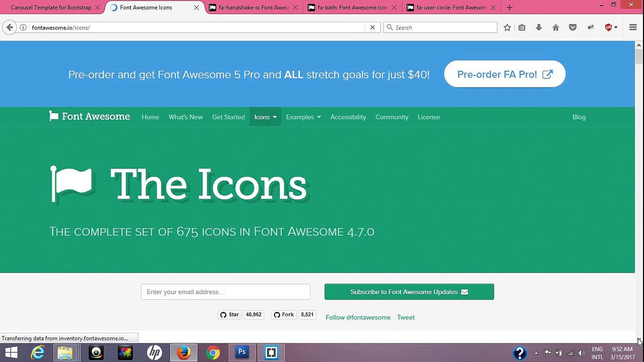The width and height of the screenshot is (644, 362).
Task: Open the Windows Start button
Action: (11, 353)
